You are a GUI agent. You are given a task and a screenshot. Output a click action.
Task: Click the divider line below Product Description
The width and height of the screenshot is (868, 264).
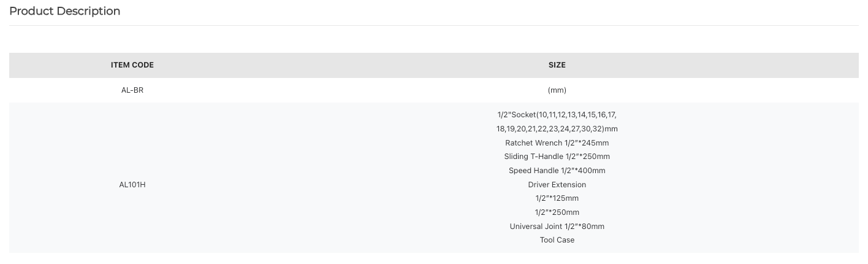(x=434, y=25)
